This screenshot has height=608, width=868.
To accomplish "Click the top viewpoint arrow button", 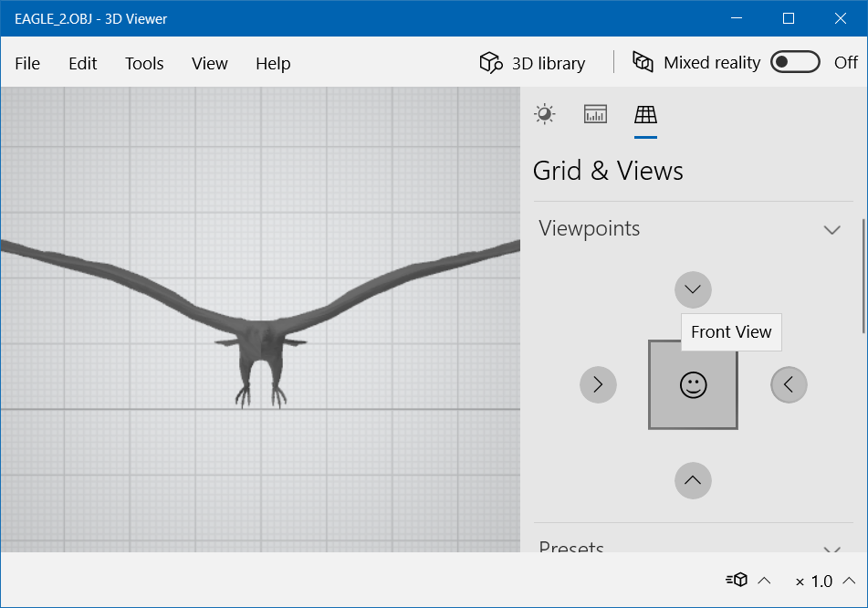I will [x=693, y=290].
